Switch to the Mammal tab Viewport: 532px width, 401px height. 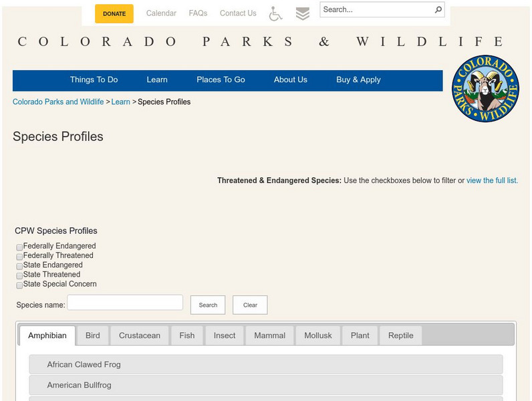coord(270,336)
